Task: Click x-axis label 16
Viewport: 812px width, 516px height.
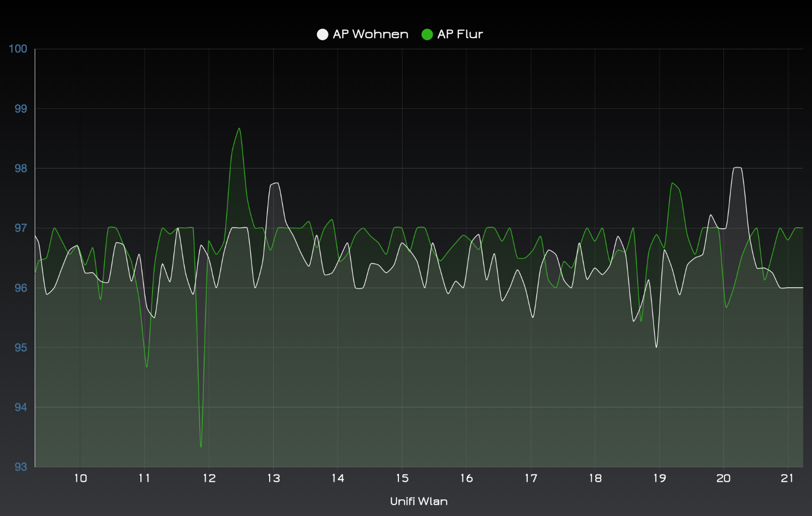Action: tap(466, 478)
